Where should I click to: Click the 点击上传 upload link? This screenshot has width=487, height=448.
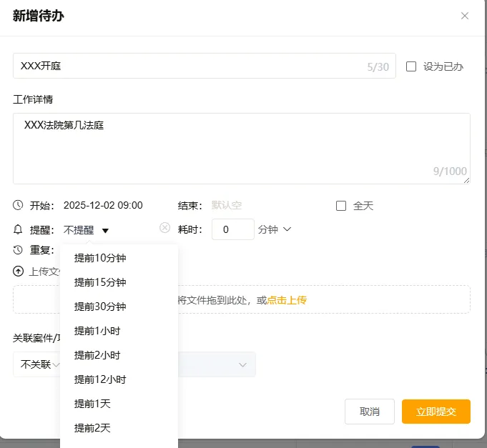pyautogui.click(x=287, y=300)
